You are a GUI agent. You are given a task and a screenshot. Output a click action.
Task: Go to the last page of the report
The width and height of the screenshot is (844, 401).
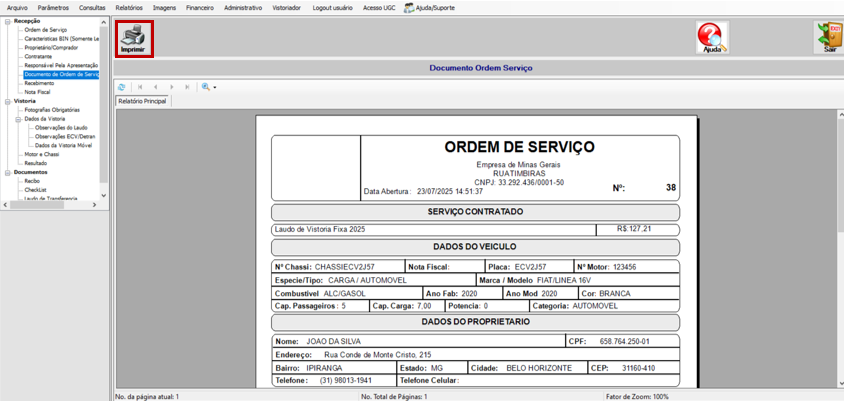point(187,87)
